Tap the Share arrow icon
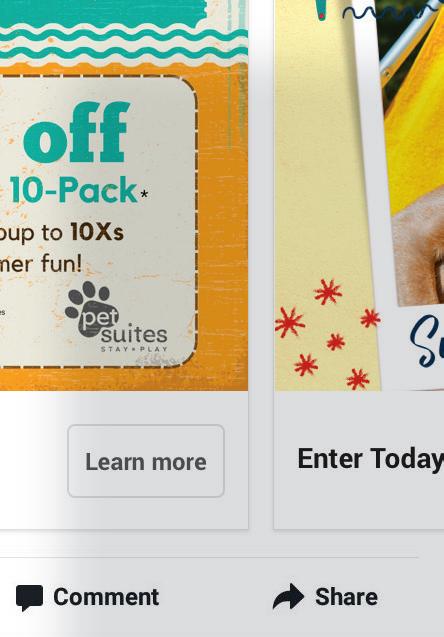Viewport: 444px width, 637px height. point(288,596)
